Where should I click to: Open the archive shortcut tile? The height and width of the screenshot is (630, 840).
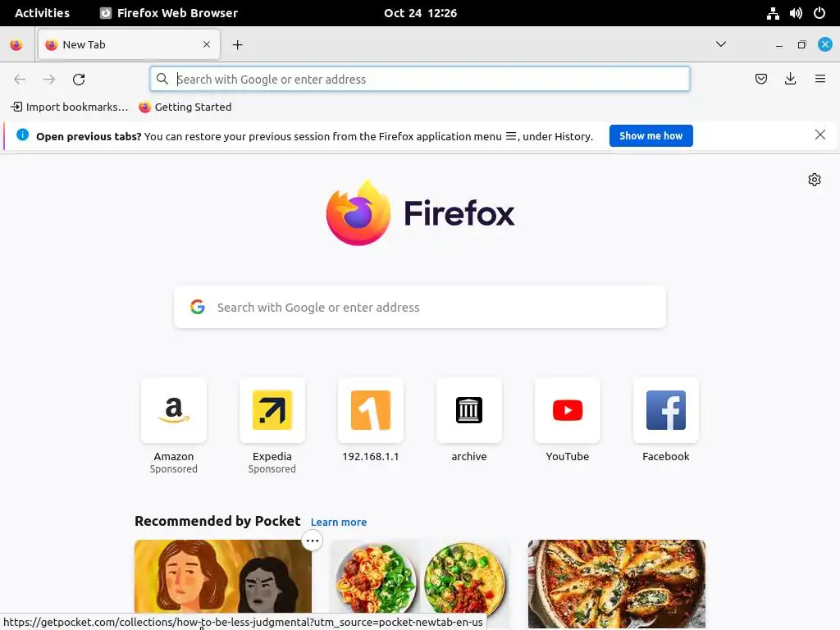click(468, 410)
